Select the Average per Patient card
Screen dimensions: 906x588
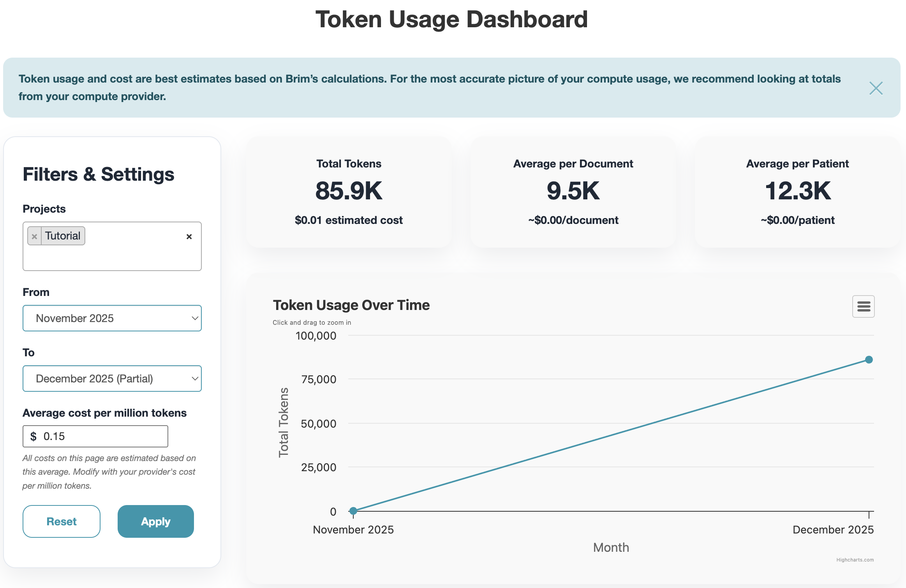point(797,192)
